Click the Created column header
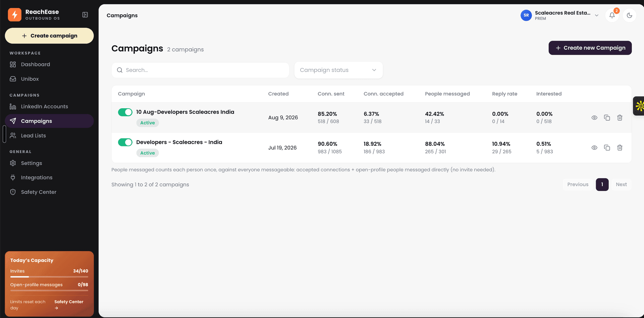The image size is (644, 318). (278, 94)
